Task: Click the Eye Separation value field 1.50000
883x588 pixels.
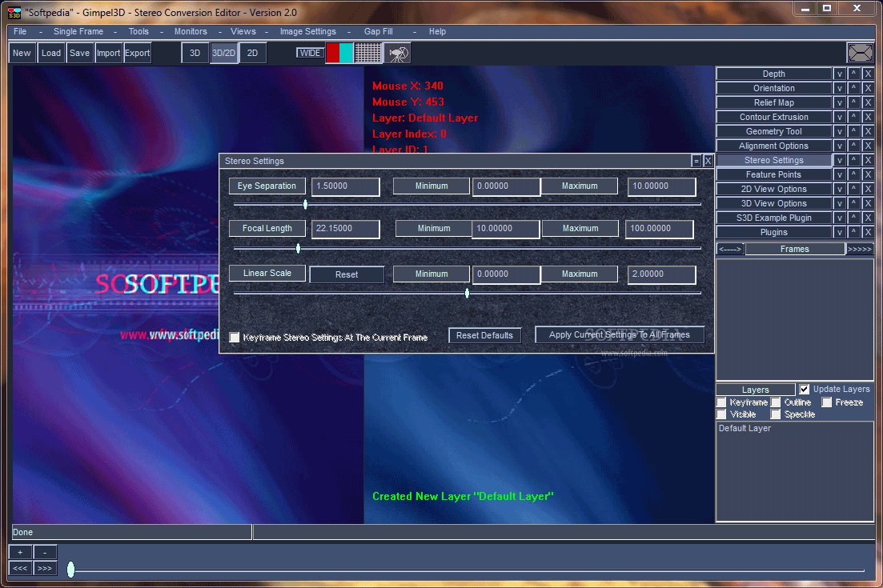Action: coord(345,186)
